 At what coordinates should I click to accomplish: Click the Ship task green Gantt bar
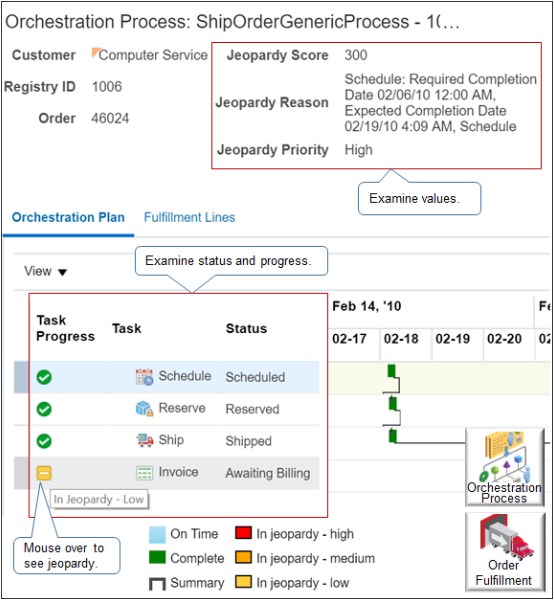393,436
